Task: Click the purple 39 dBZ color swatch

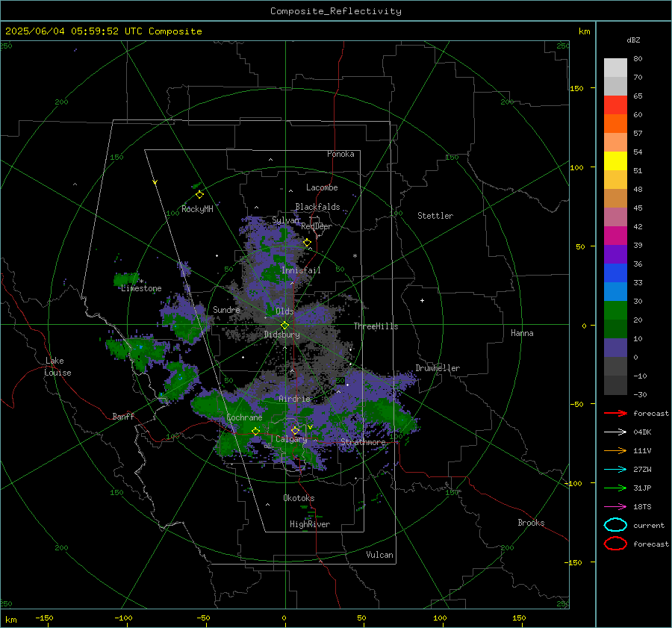Action: [615, 254]
